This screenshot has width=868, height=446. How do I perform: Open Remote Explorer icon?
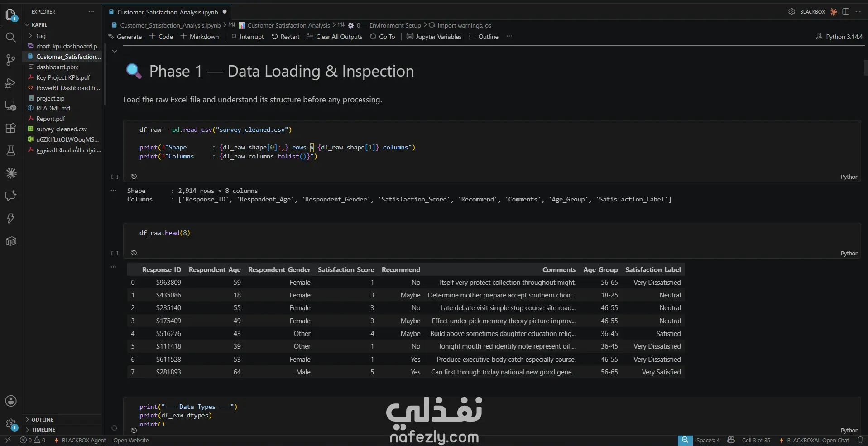(11, 106)
